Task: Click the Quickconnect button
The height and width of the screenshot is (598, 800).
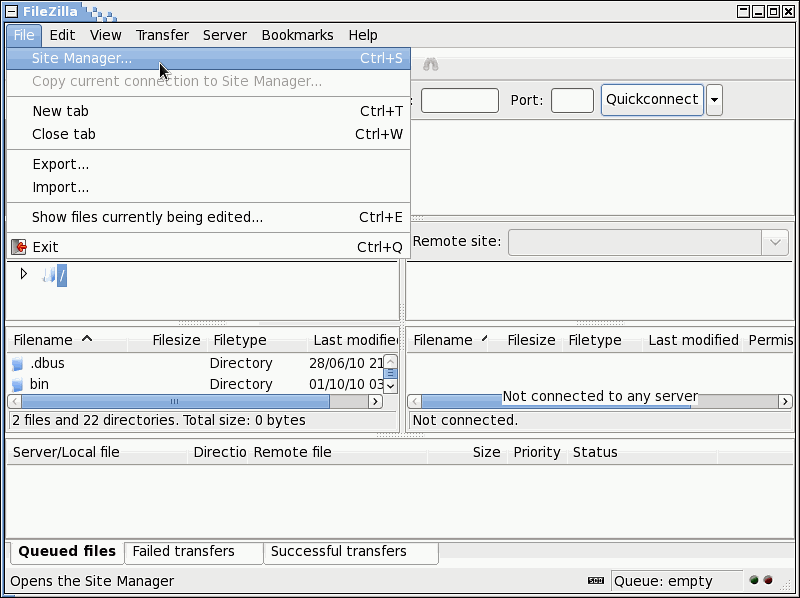Action: coord(652,100)
